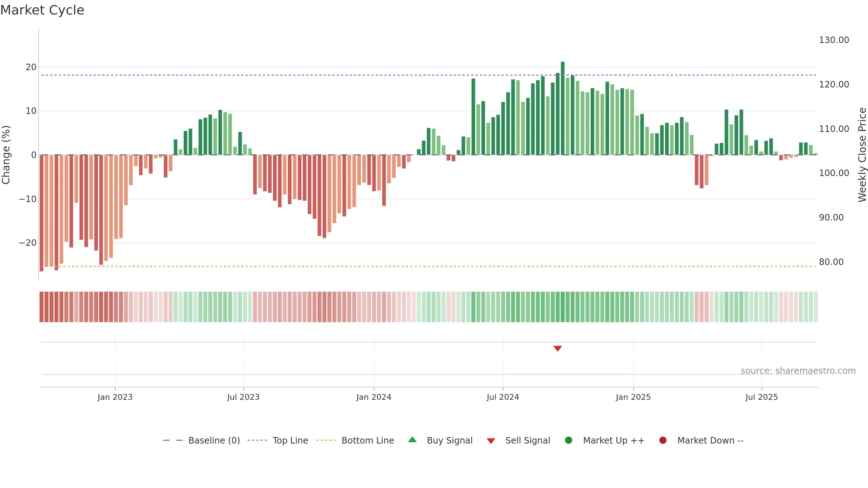868x488 pixels.
Task: Click the source: sharemaestro.com text
Action: 798,371
